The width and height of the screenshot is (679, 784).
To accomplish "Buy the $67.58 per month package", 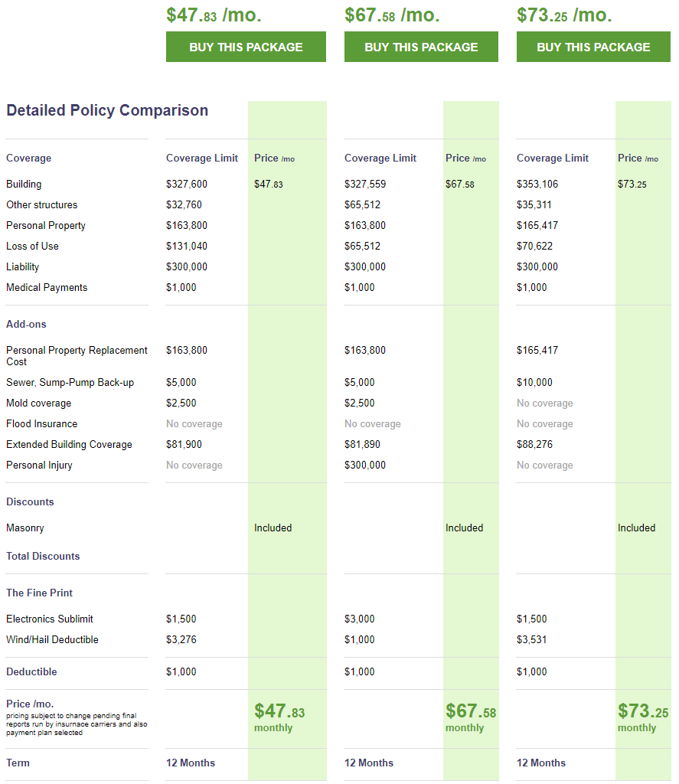I will [421, 47].
